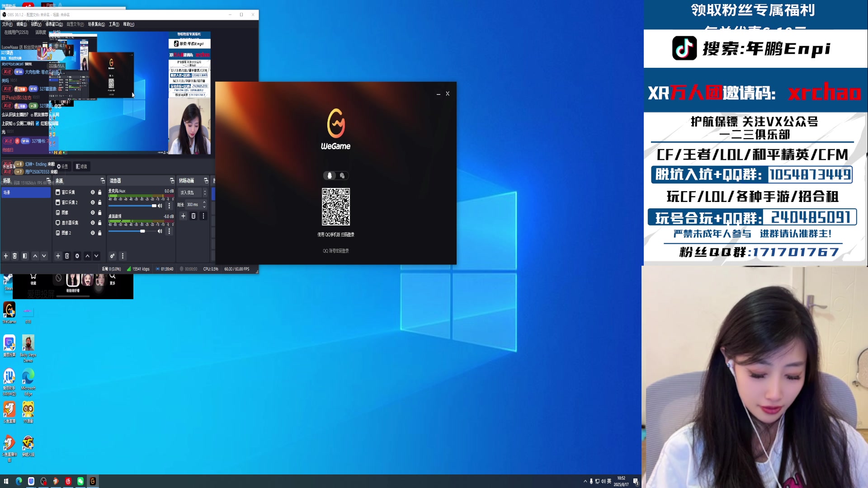
Task: Increase the 300 ms duration stepper
Action: (204, 202)
